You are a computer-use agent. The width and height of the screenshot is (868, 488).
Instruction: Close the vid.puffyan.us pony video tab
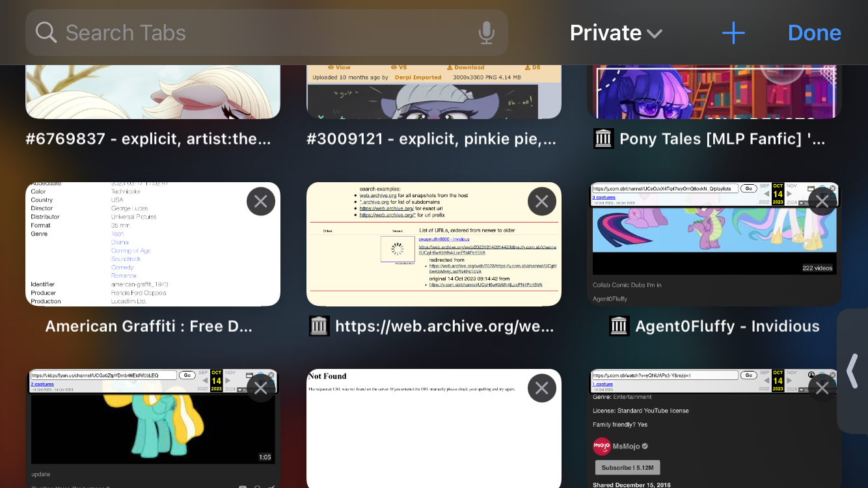point(261,388)
